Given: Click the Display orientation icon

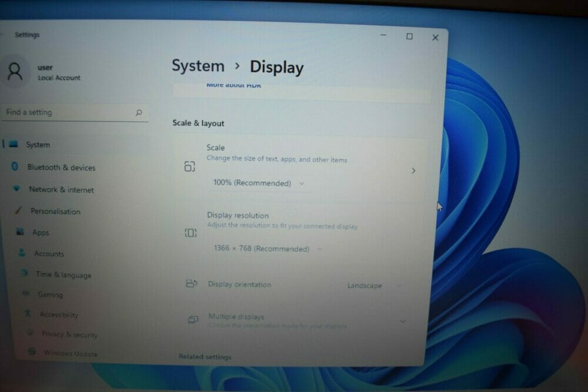Looking at the screenshot, I should tap(192, 283).
